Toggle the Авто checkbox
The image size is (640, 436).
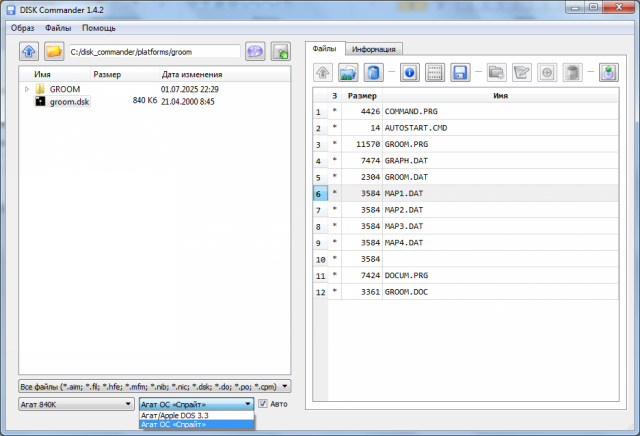[x=263, y=404]
